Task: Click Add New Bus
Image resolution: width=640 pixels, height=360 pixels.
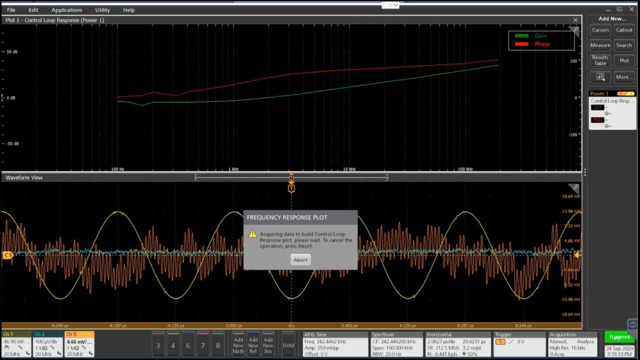Action: click(268, 344)
